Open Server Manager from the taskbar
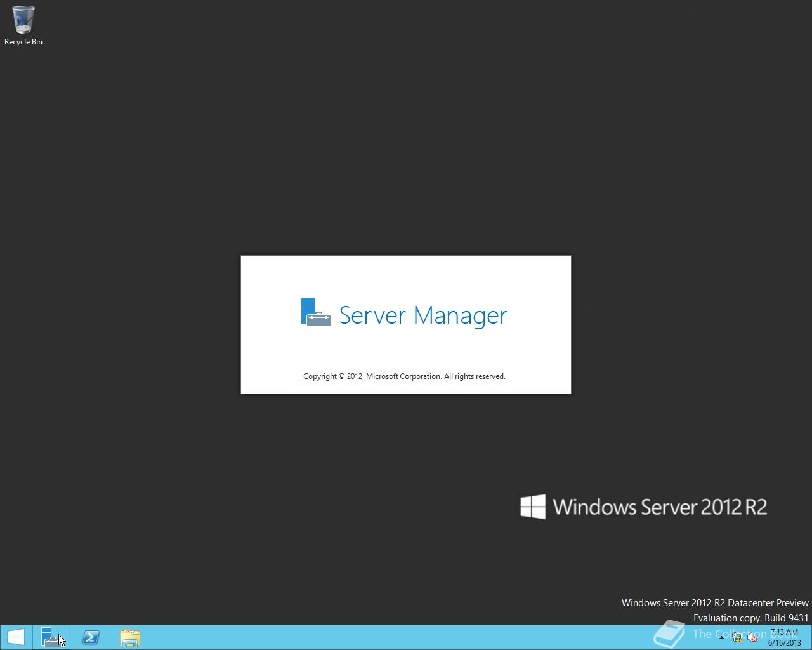 tap(52, 637)
